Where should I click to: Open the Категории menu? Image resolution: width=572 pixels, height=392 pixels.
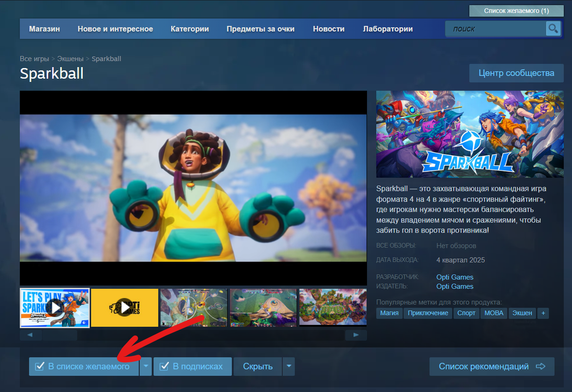pos(190,29)
